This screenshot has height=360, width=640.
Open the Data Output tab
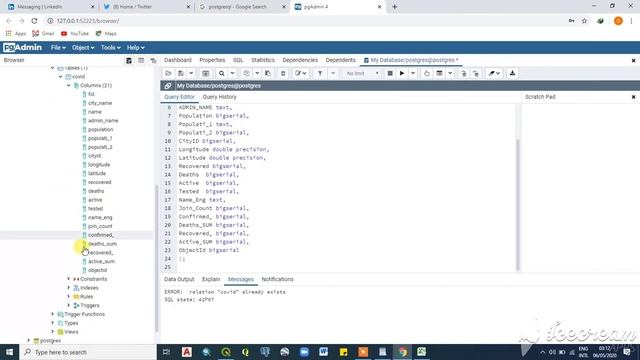(179, 280)
